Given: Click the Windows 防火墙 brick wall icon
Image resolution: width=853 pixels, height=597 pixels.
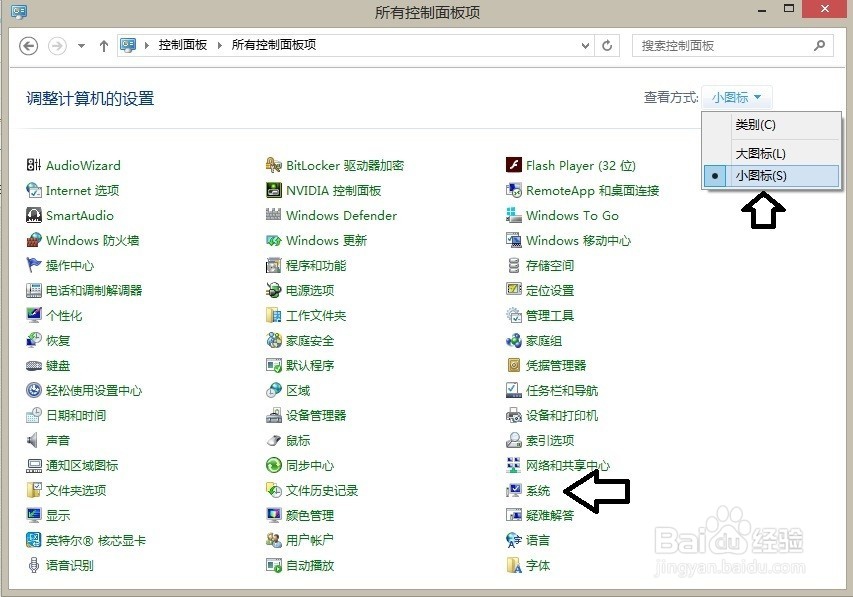Looking at the screenshot, I should 34,240.
